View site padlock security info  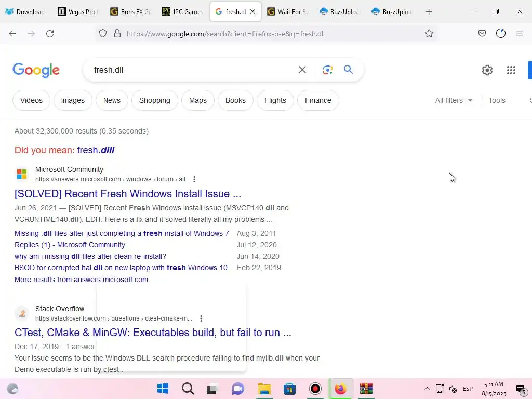(x=117, y=34)
